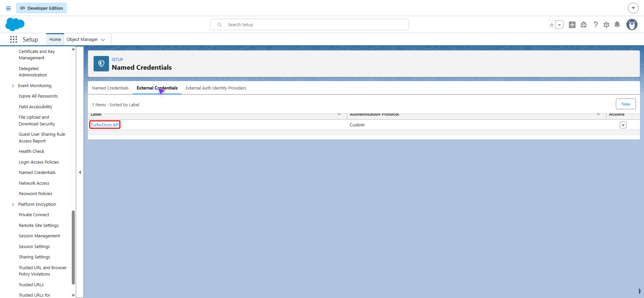The image size is (644, 298).
Task: Open the Help question mark icon
Action: coord(595,24)
